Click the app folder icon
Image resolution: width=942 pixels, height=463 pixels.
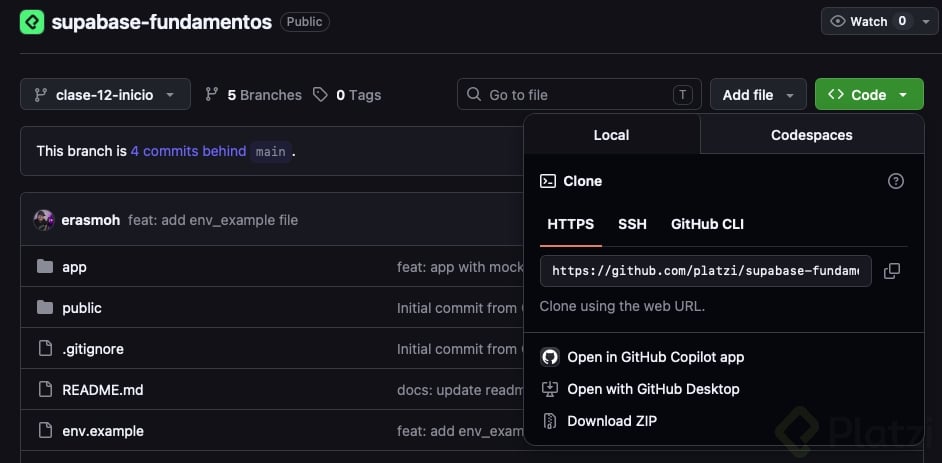[45, 267]
